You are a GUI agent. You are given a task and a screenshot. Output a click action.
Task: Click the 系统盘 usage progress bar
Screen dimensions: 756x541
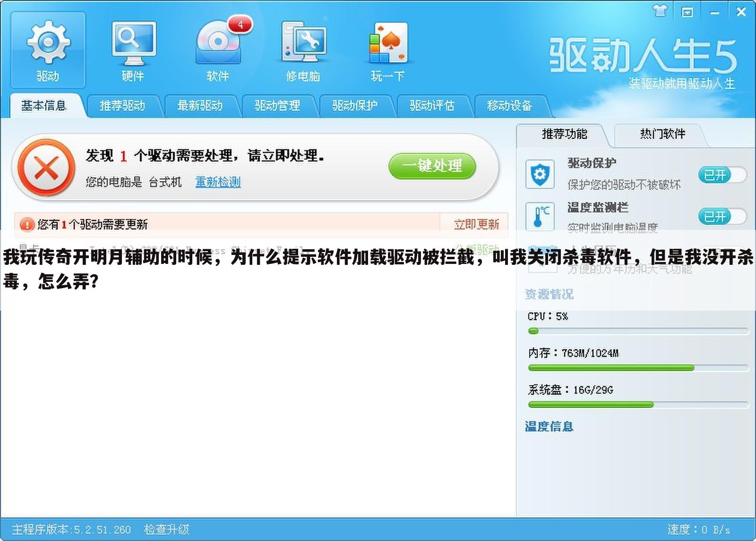[638, 405]
